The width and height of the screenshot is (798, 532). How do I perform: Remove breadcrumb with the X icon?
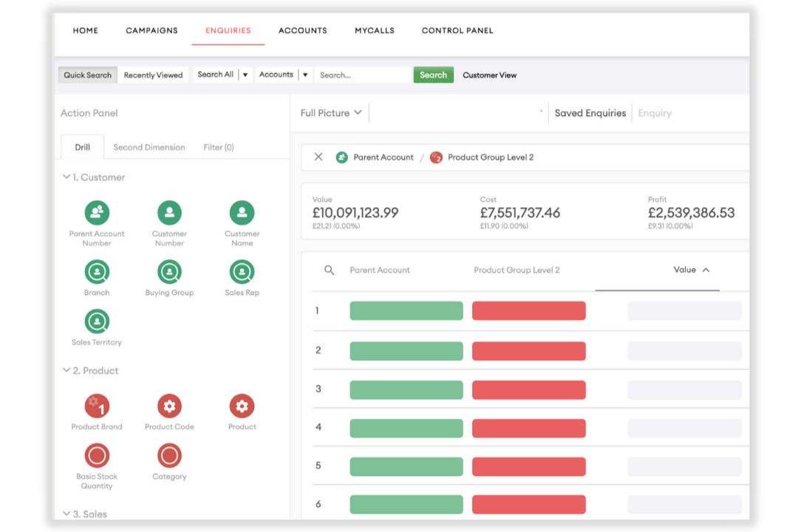(x=318, y=157)
